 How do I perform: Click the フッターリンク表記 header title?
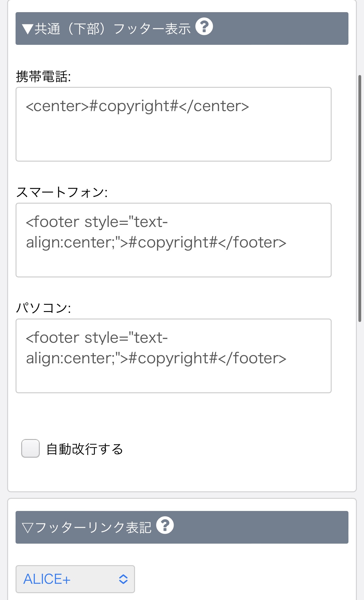click(93, 528)
